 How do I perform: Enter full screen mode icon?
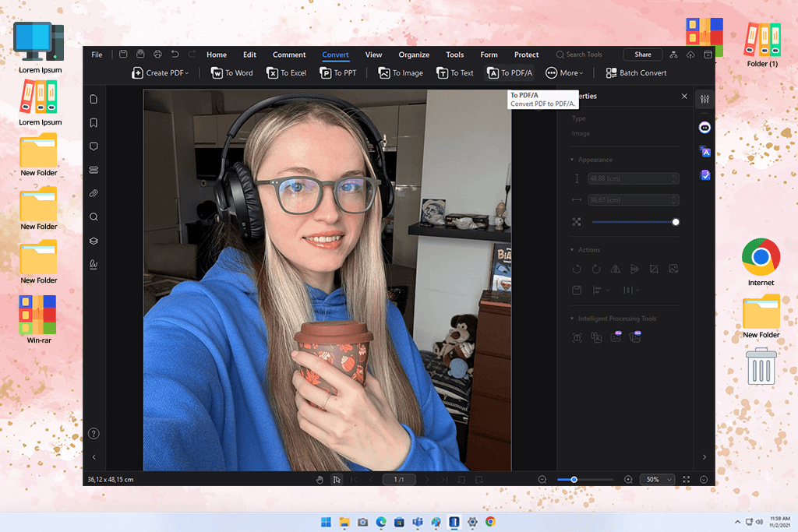coord(686,480)
